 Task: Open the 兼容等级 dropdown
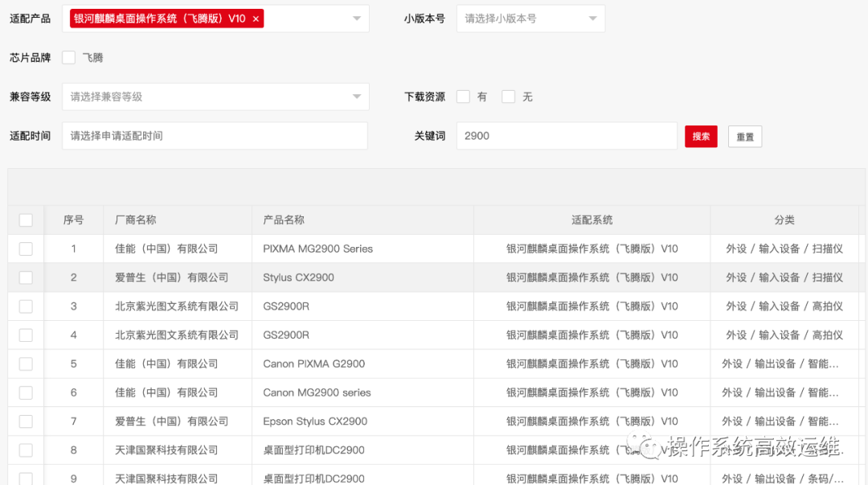(215, 97)
